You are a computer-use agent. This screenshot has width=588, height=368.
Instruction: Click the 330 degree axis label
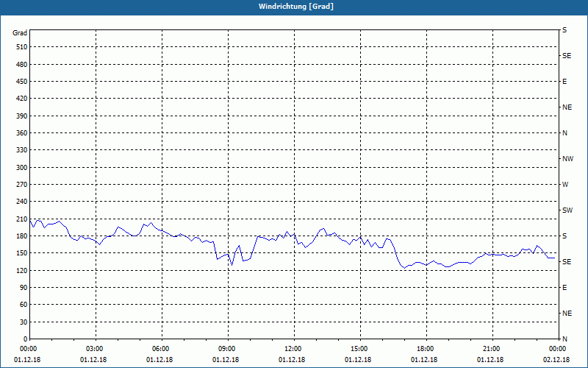tap(22, 150)
